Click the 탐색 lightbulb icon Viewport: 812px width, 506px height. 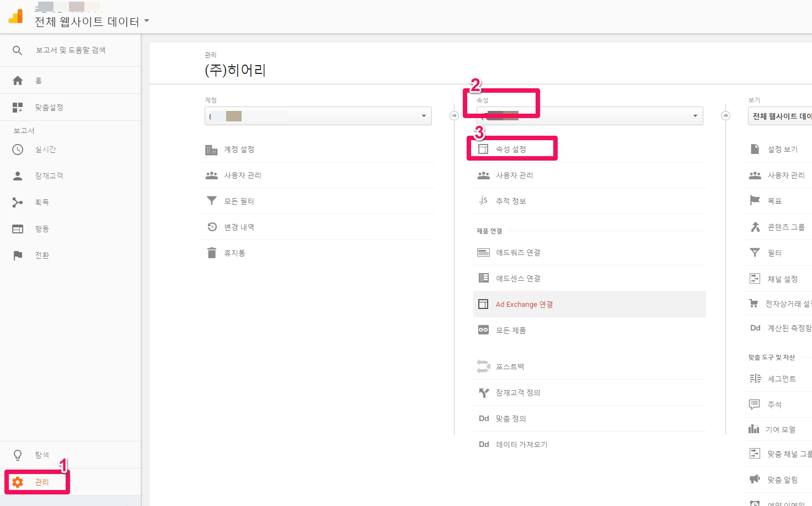(x=18, y=455)
